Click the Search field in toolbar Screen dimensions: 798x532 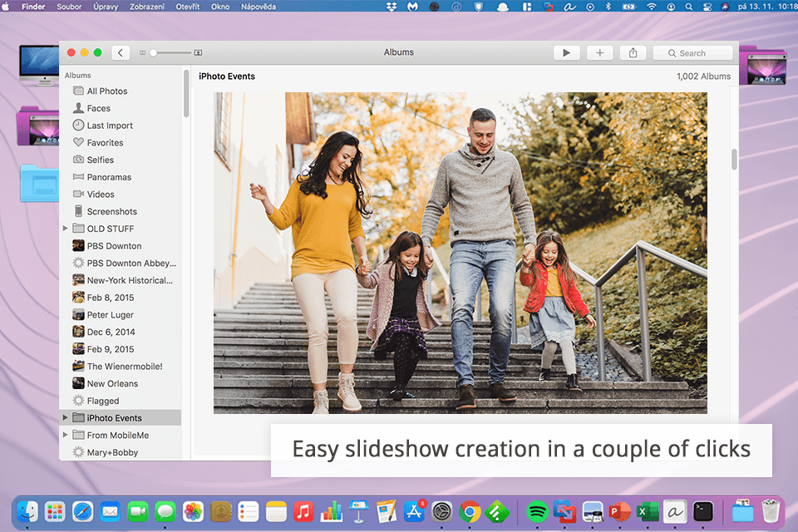click(692, 53)
